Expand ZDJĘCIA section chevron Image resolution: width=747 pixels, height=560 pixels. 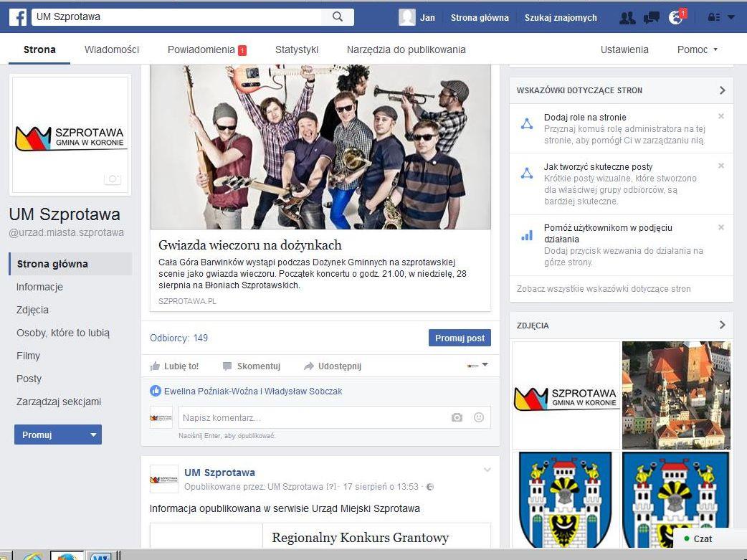[x=722, y=325]
